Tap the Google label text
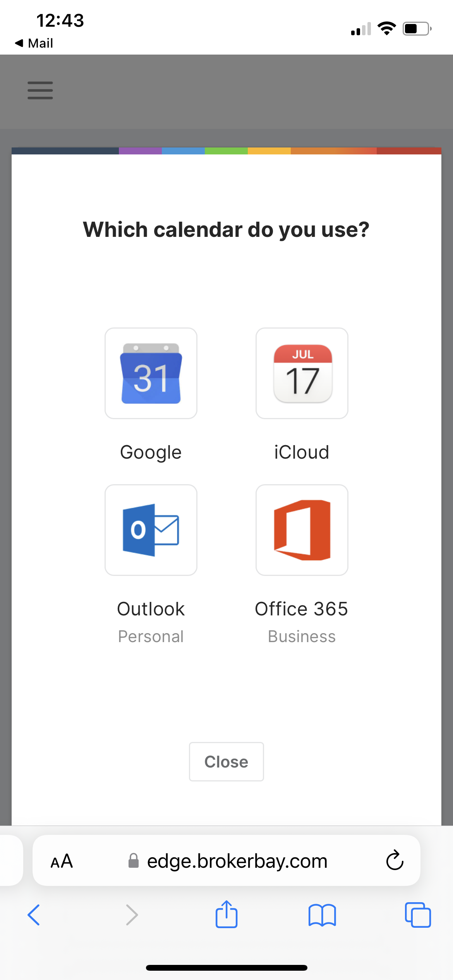Viewport: 453px width, 980px height. coord(151,452)
